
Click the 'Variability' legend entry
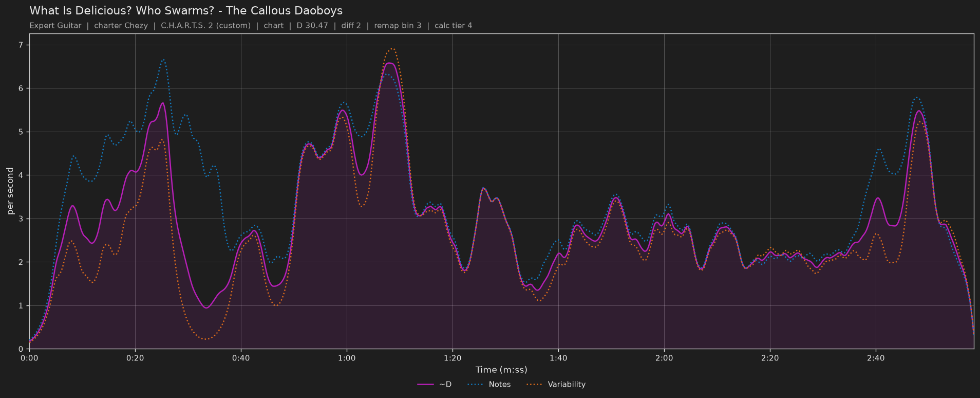tap(556, 385)
